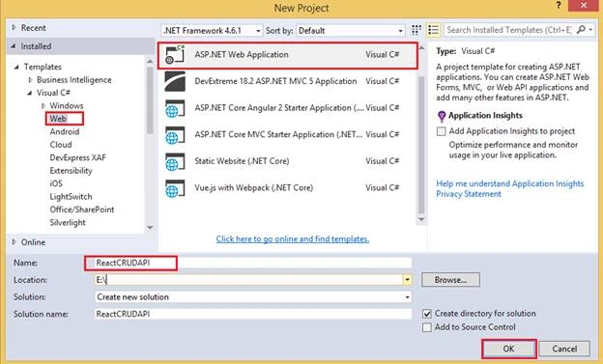
Task: Close the New Project dialog
Action: [x=584, y=6]
